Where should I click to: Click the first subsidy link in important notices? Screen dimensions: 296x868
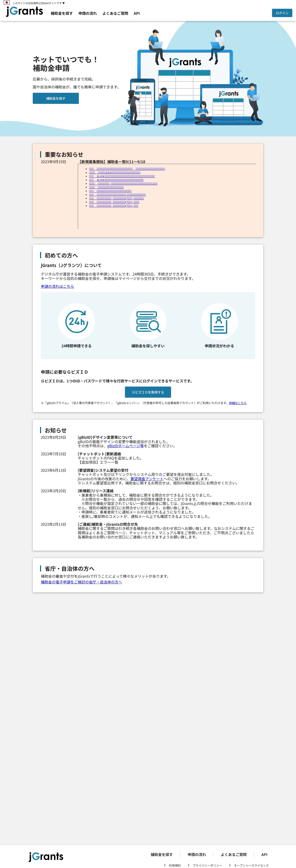click(127, 169)
